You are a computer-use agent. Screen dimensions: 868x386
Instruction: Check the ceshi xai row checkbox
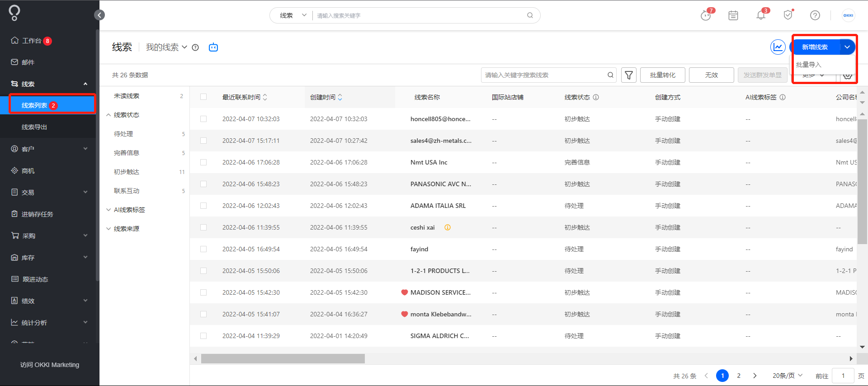click(203, 227)
